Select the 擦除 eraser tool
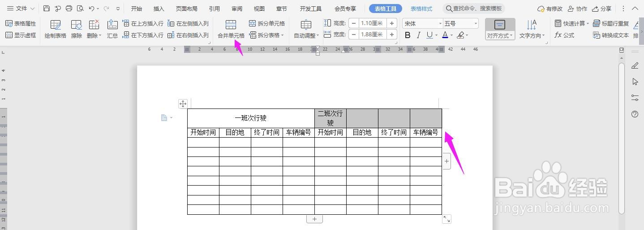Viewport: 644px width, 230px height. click(x=77, y=30)
